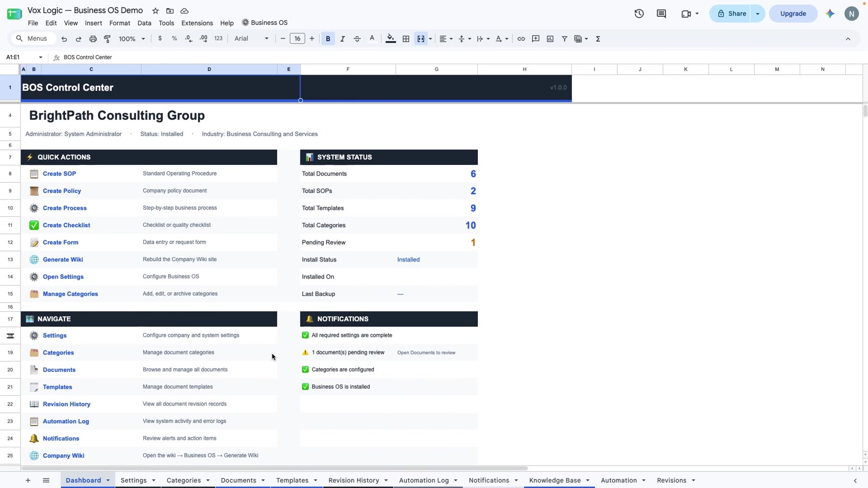Image resolution: width=868 pixels, height=488 pixels.
Task: Increase font size with plus
Action: pos(312,38)
